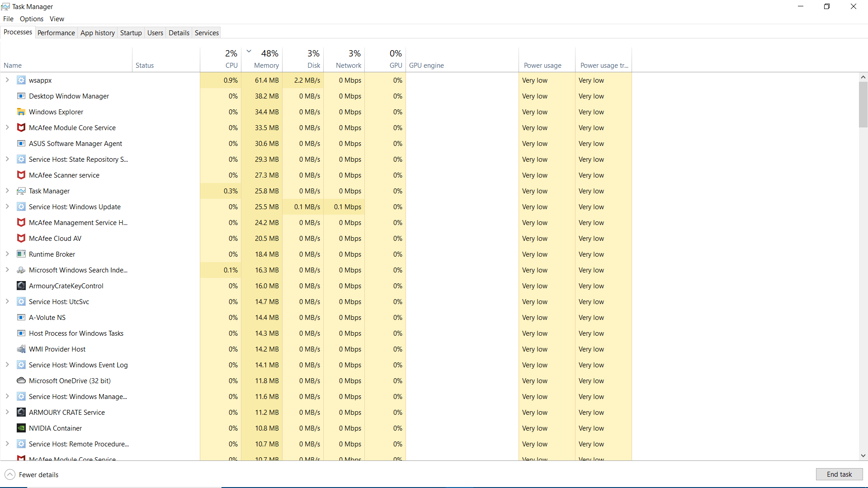Click the Microsoft Windows Search Indexer icon

point(21,270)
